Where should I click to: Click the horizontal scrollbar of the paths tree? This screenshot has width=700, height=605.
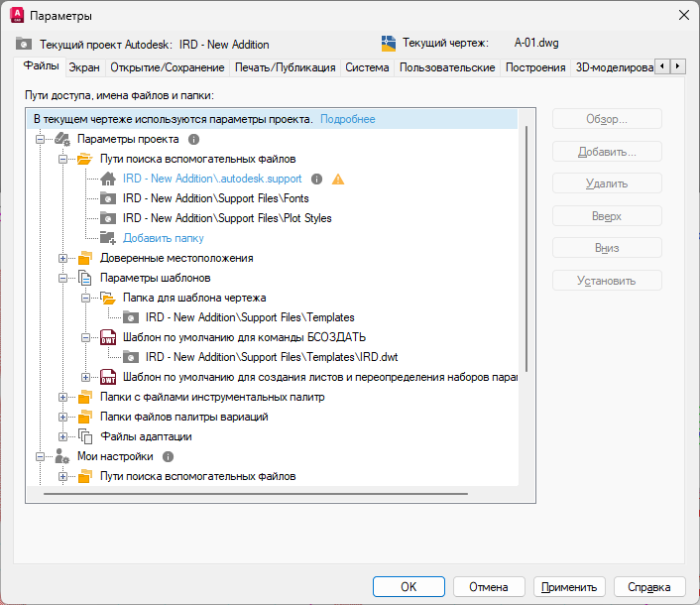[256, 494]
